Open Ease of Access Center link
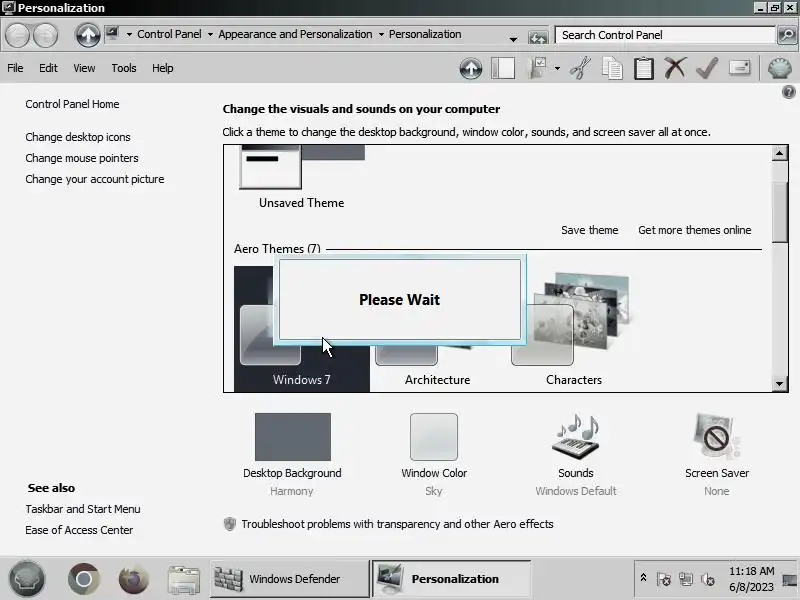The height and width of the screenshot is (600, 800). (x=79, y=530)
